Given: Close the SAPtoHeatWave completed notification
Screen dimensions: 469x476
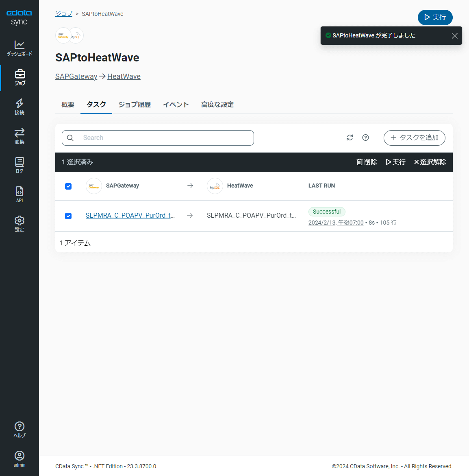Looking at the screenshot, I should click(x=454, y=36).
